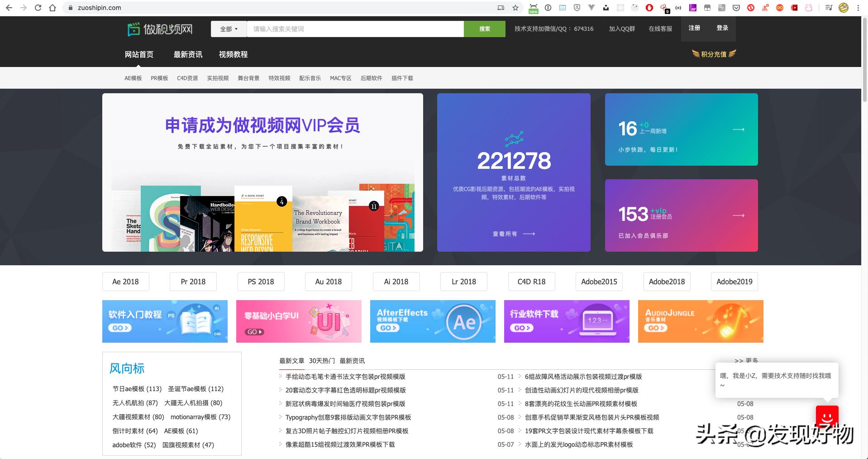Open 插件下载 category

tap(402, 78)
